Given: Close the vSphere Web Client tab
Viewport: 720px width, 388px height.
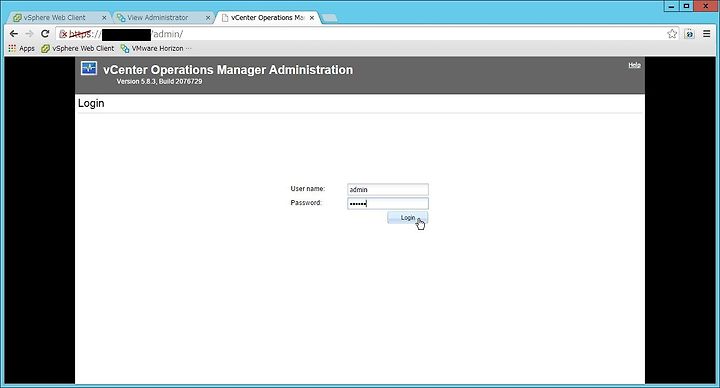Looking at the screenshot, I should [x=104, y=17].
